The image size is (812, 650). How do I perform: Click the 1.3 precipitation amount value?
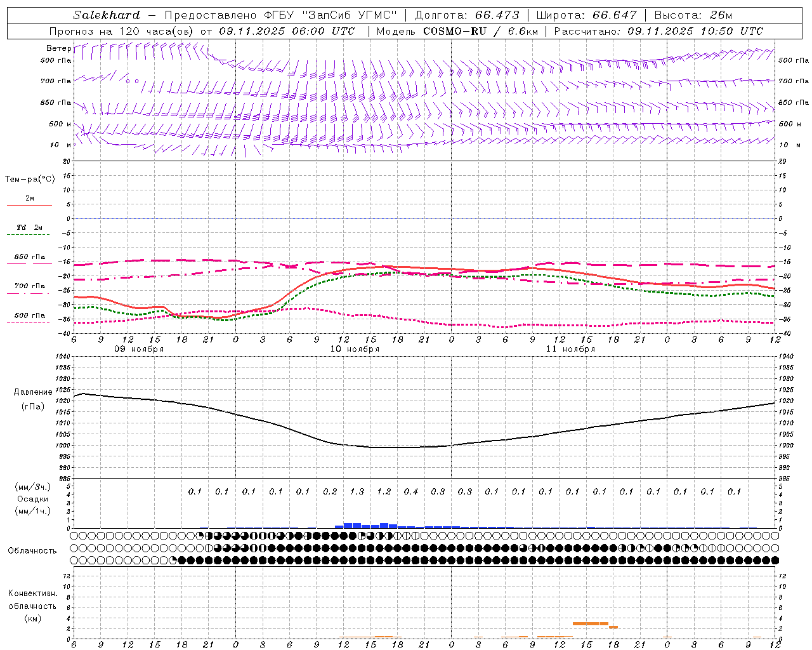click(357, 491)
